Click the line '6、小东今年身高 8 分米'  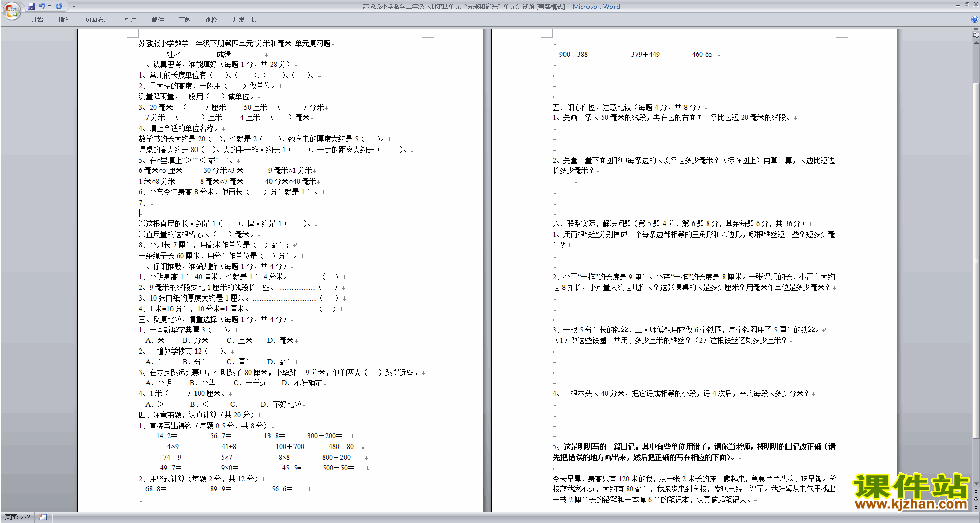pyautogui.click(x=229, y=192)
